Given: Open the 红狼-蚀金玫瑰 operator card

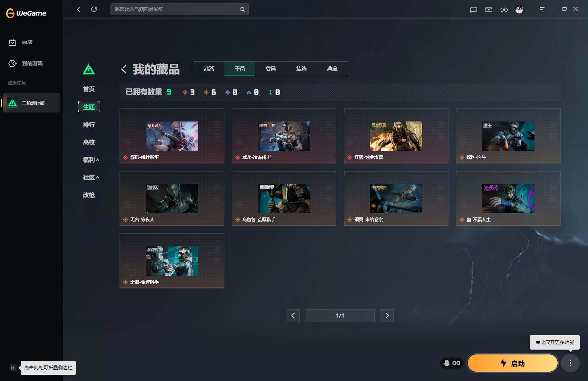Looking at the screenshot, I should tap(396, 136).
